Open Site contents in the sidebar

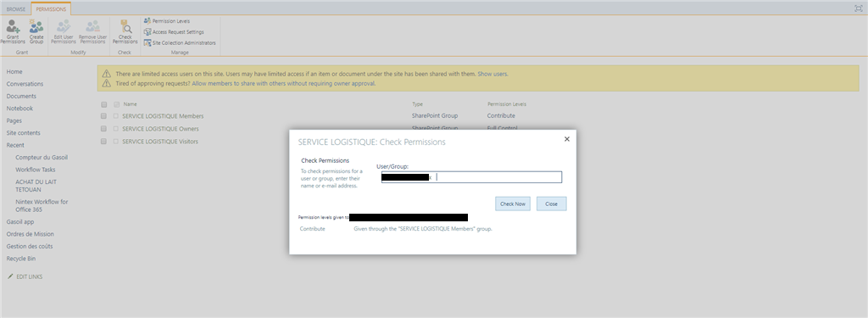(x=23, y=133)
